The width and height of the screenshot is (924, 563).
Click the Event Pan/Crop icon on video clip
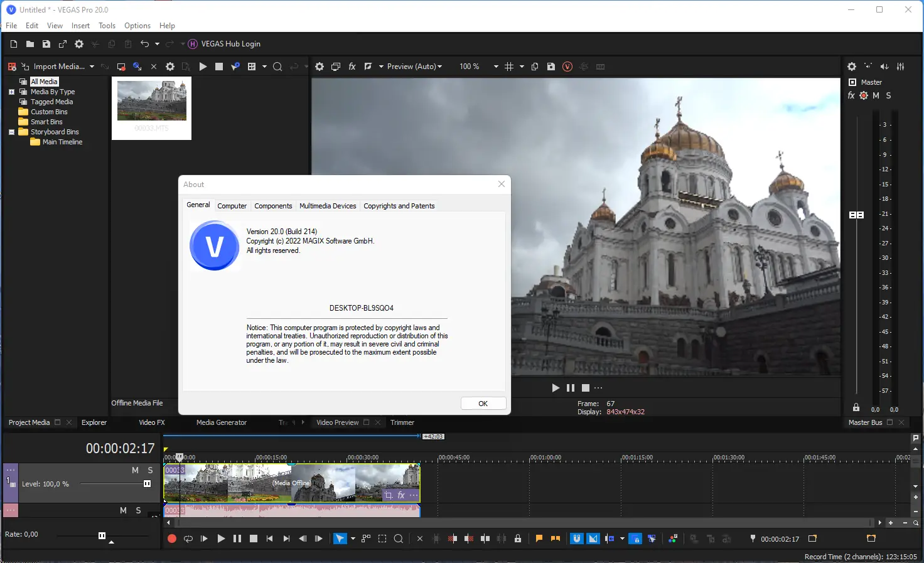click(x=389, y=495)
